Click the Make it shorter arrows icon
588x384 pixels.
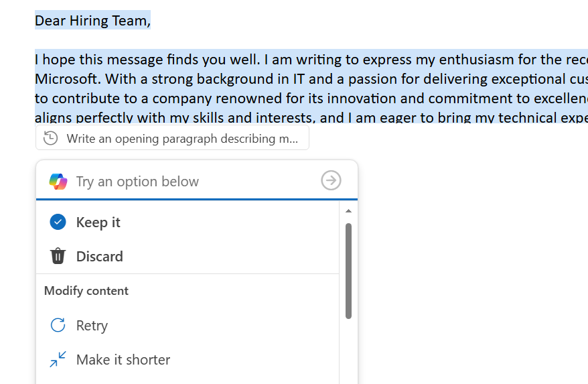point(58,359)
